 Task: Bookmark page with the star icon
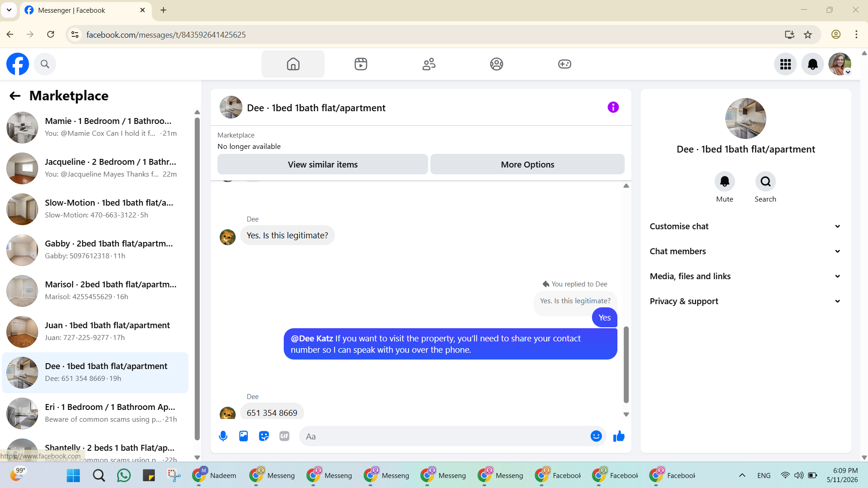(808, 35)
